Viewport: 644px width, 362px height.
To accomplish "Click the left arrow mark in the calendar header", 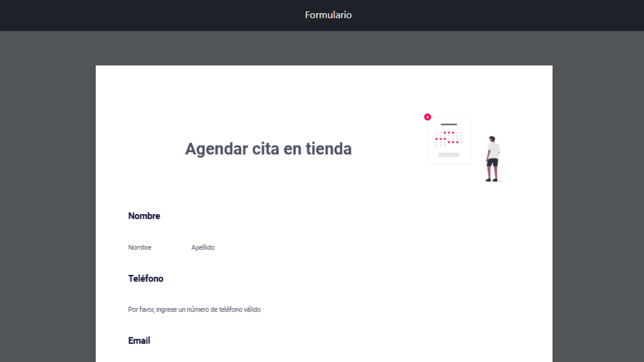I will (x=438, y=124).
